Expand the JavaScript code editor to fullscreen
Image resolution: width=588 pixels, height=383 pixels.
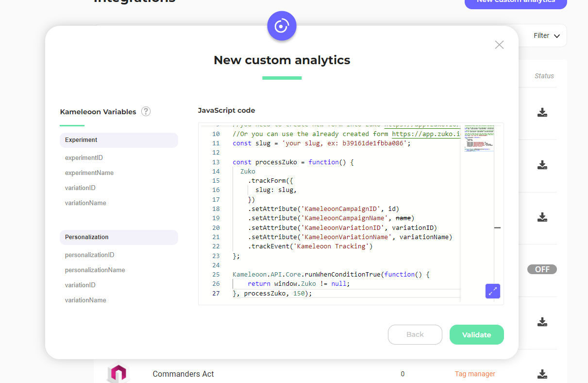click(x=492, y=291)
